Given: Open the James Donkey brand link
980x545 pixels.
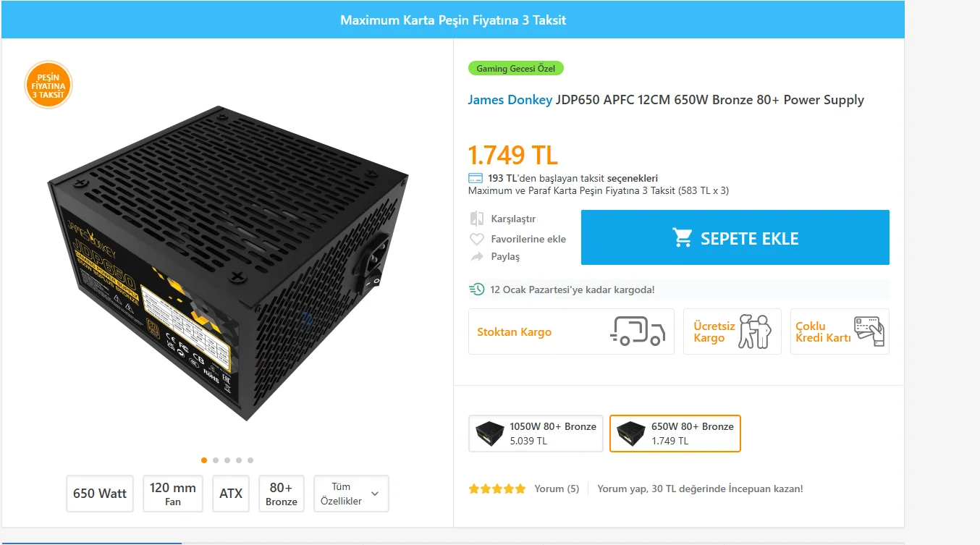Looking at the screenshot, I should 510,100.
